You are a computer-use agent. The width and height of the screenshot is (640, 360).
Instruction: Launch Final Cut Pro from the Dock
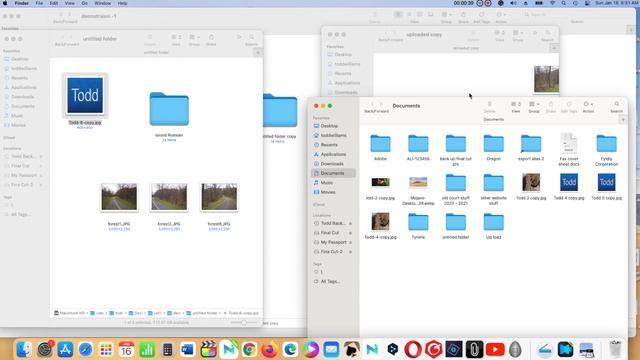[208, 349]
